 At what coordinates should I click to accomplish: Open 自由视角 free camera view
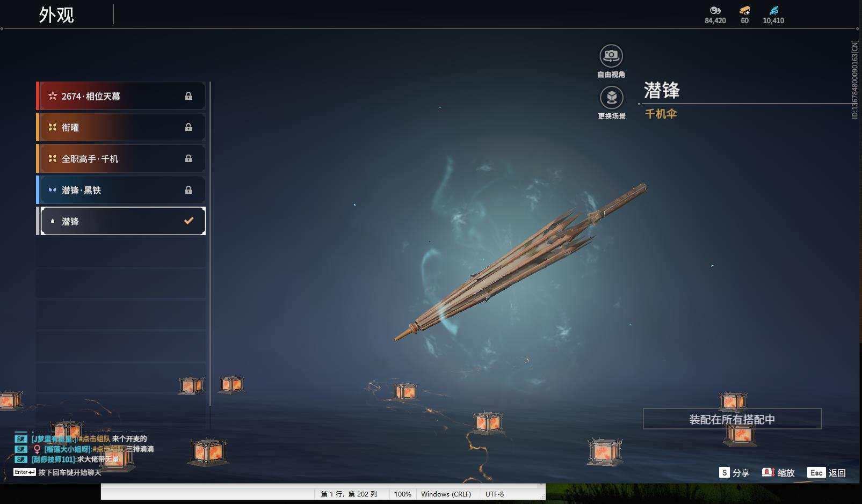click(611, 55)
